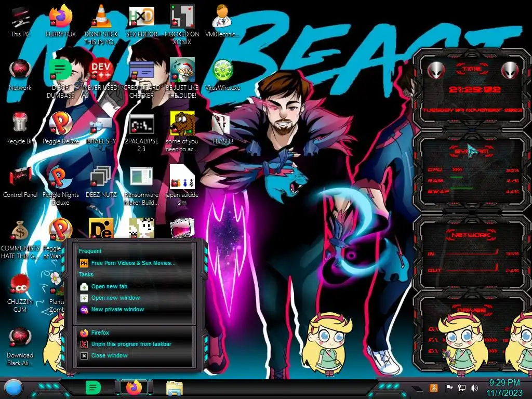Choose Close window in jump list
Screen dimensions: 532x399
click(104, 355)
